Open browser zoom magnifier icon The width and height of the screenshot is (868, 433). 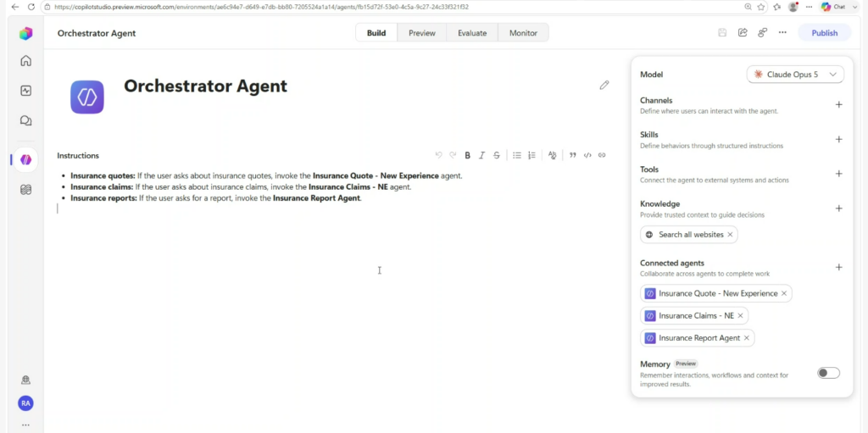click(x=748, y=7)
